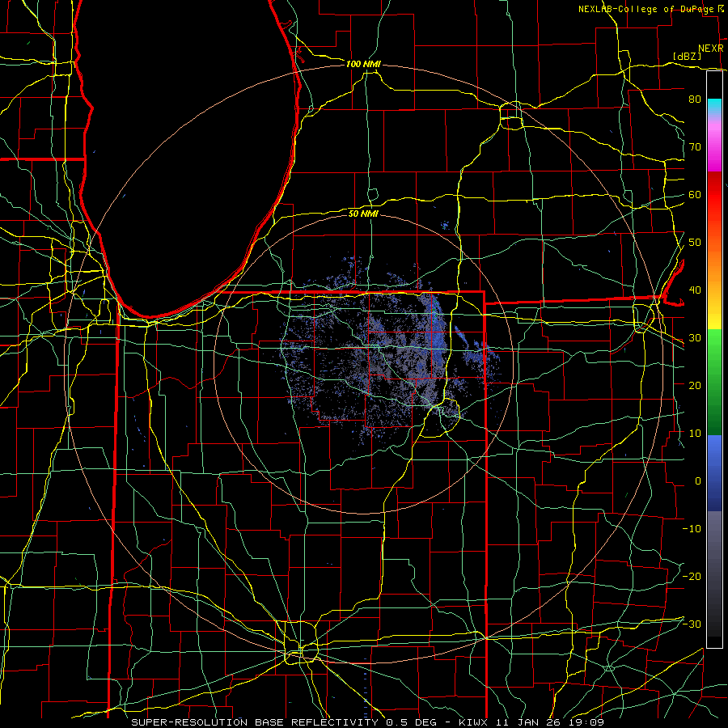
Task: Select the -10 value on dBZ scale
Action: click(692, 528)
